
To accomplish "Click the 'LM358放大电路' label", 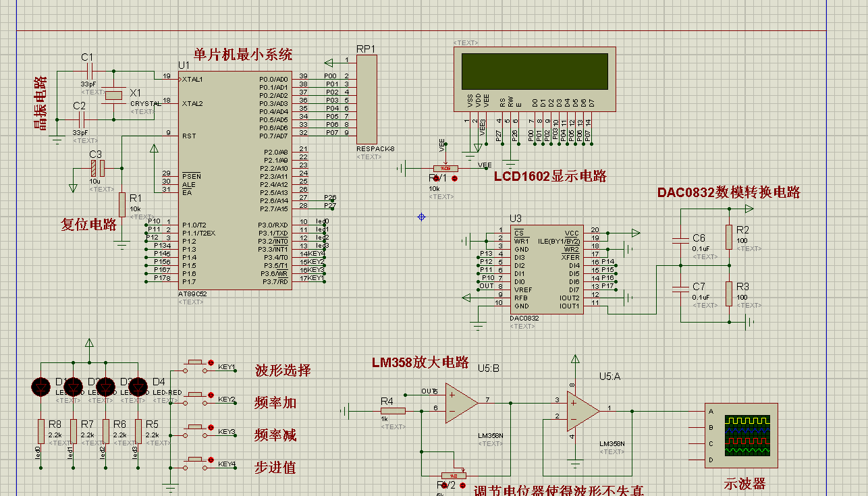I will (x=421, y=362).
